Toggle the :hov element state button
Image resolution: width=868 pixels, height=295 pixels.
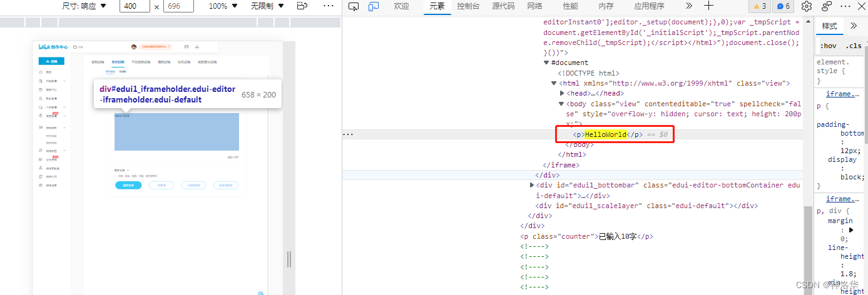click(x=828, y=46)
